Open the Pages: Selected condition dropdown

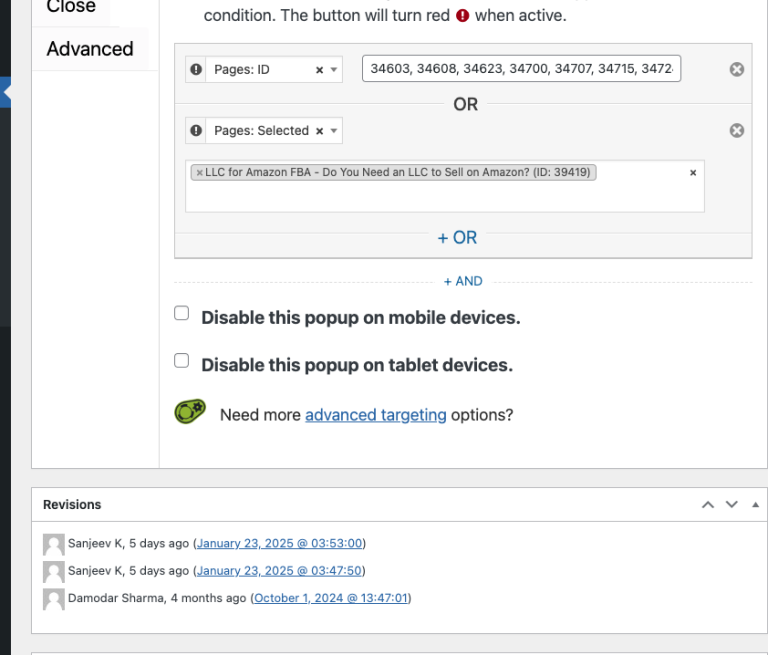coord(334,131)
